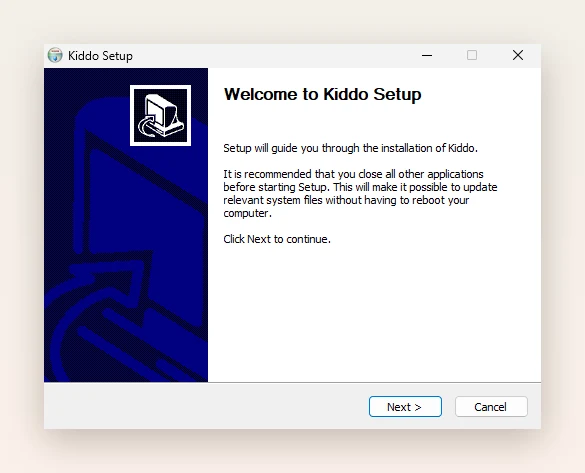This screenshot has width=585, height=473.
Task: Click the 'It is recommended' paragraph
Action: [x=360, y=194]
